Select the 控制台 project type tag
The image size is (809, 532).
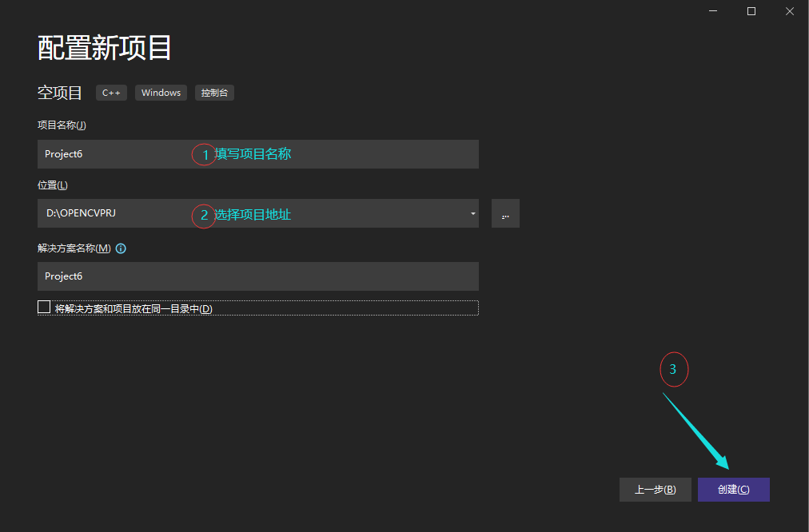(x=214, y=92)
